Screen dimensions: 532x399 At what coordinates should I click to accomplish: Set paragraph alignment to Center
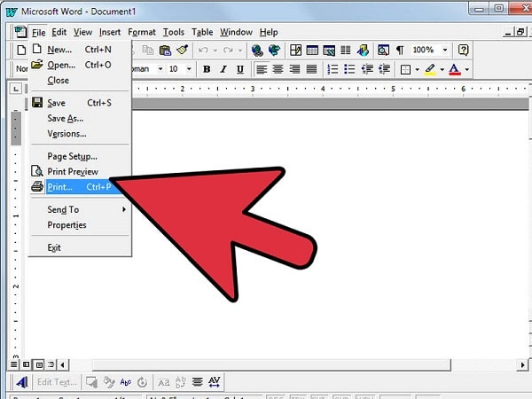click(278, 69)
